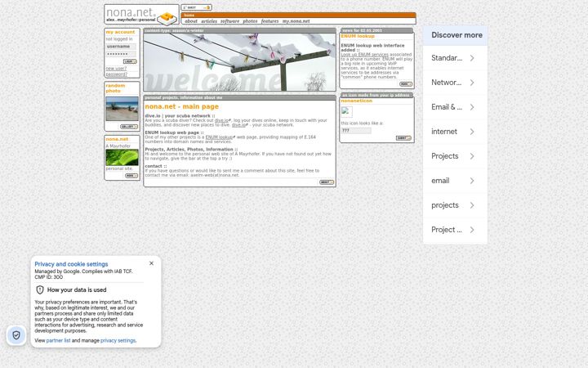The width and height of the screenshot is (588, 368).
Task: Open the random photo beach thumbnail
Action: (122, 109)
